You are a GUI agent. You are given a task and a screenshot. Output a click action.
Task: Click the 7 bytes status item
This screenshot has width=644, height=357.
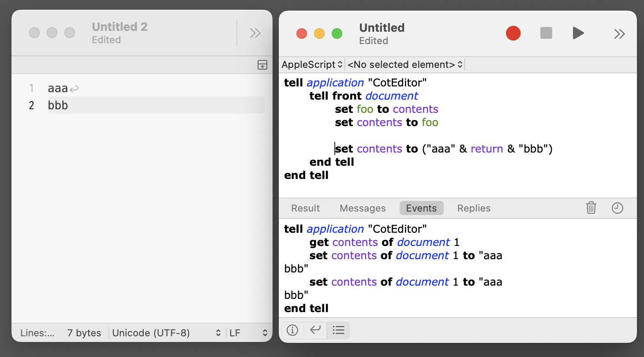84,333
